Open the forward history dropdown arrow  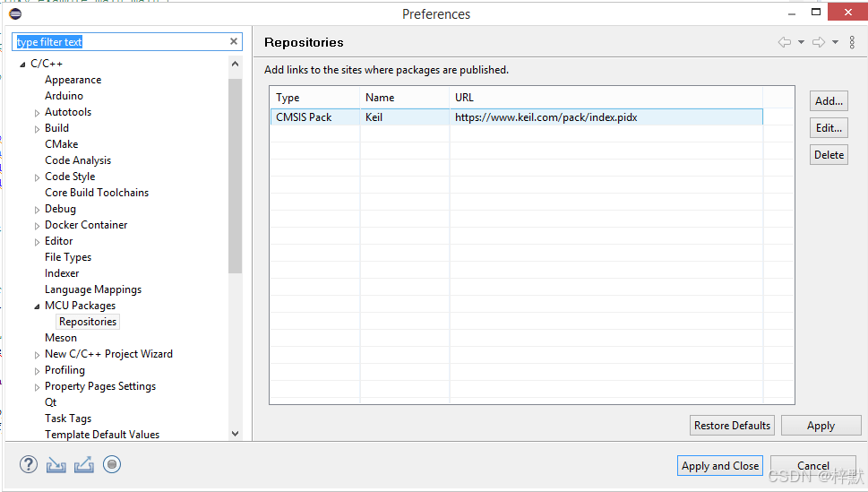836,42
